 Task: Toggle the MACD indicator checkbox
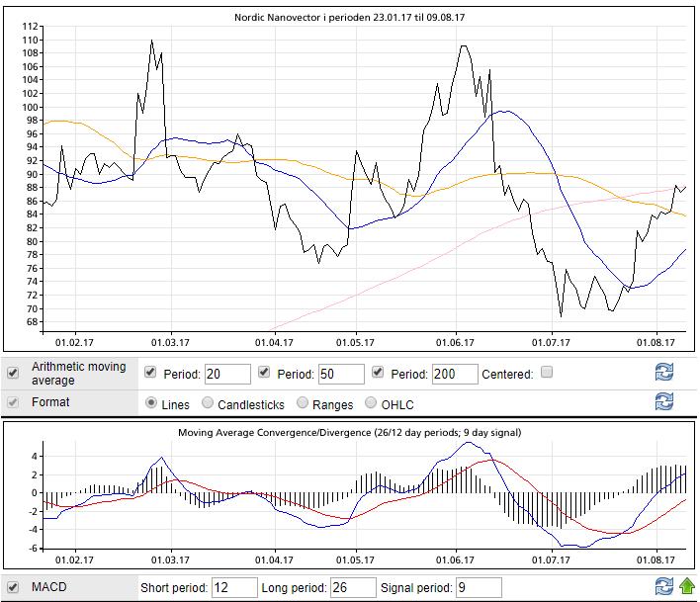(13, 587)
